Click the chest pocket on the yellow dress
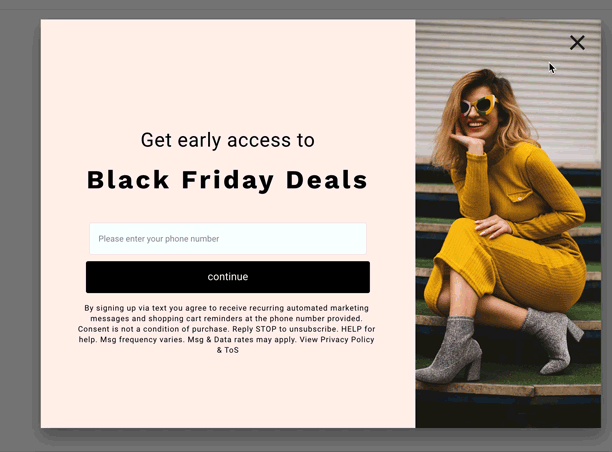This screenshot has width=612, height=452. click(x=520, y=196)
